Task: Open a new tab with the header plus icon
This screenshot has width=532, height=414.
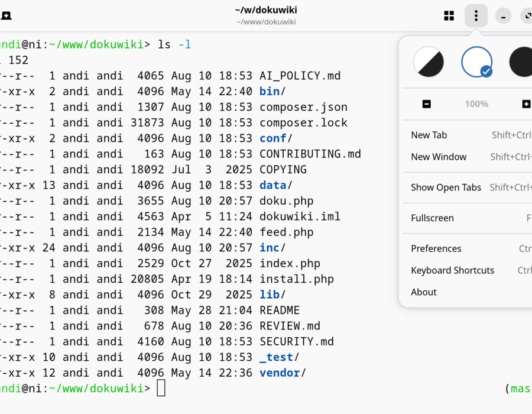Action: [6, 15]
